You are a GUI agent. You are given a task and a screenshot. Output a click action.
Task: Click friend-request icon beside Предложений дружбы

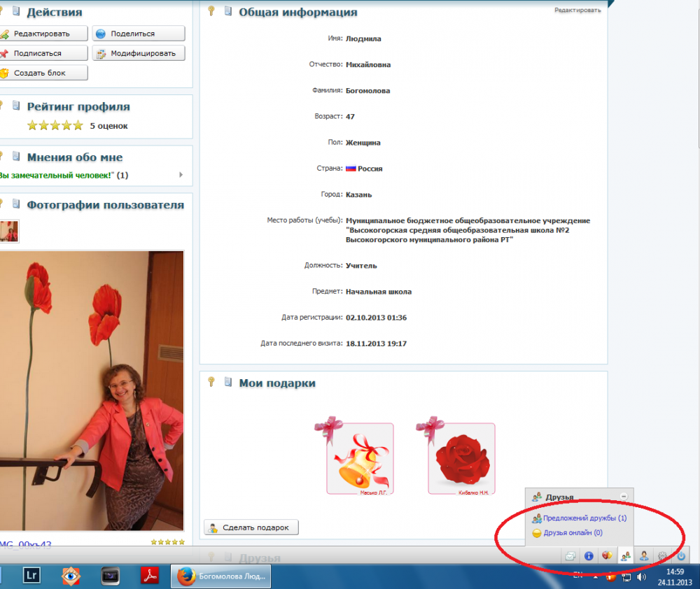point(537,518)
